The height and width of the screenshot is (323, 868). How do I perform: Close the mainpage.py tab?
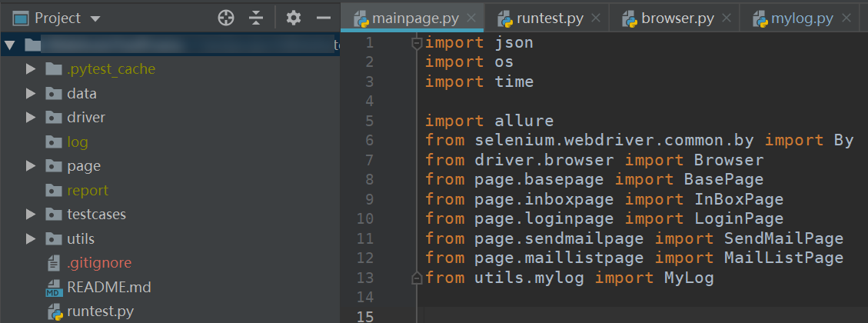471,18
